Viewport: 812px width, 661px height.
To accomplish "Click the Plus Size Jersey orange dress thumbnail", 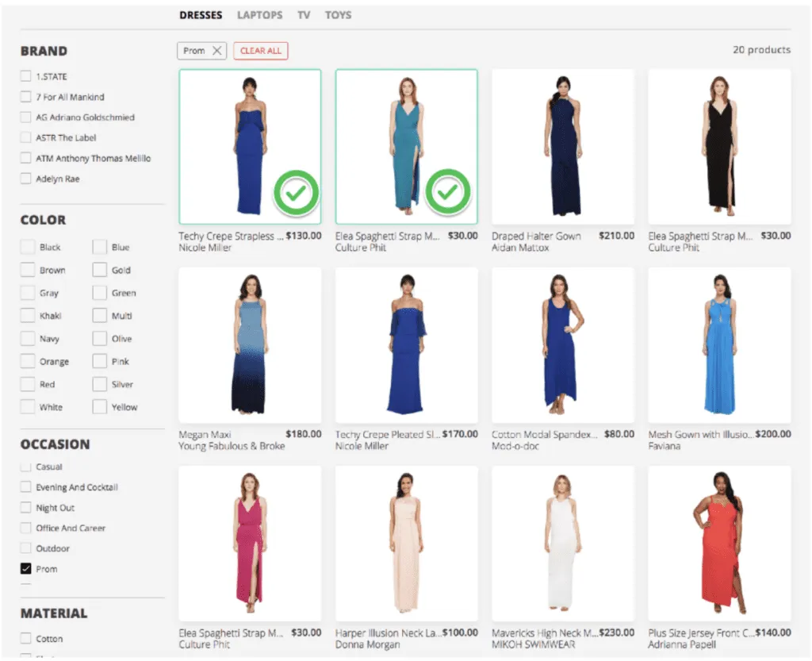I will point(718,542).
